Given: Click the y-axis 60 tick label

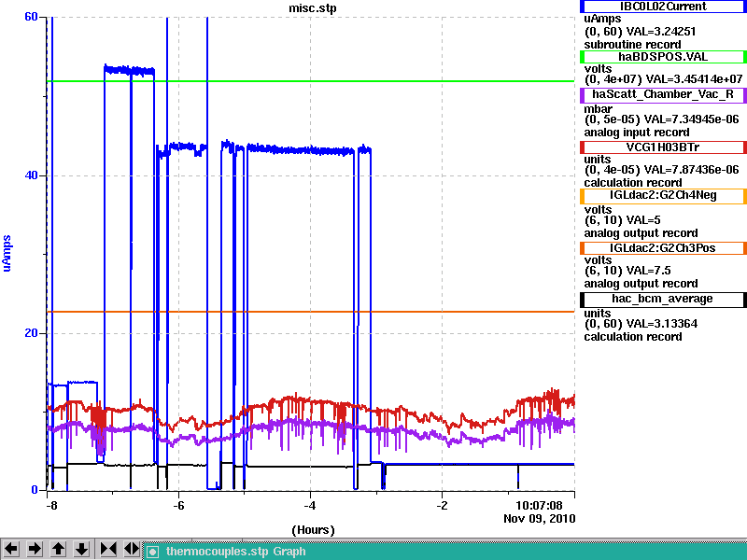Looking at the screenshot, I should click(31, 17).
